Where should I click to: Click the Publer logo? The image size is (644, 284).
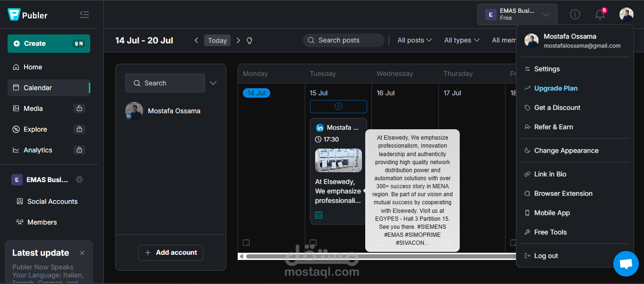pos(27,15)
